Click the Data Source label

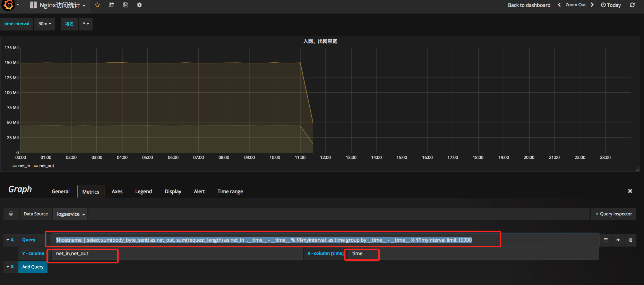coord(36,214)
